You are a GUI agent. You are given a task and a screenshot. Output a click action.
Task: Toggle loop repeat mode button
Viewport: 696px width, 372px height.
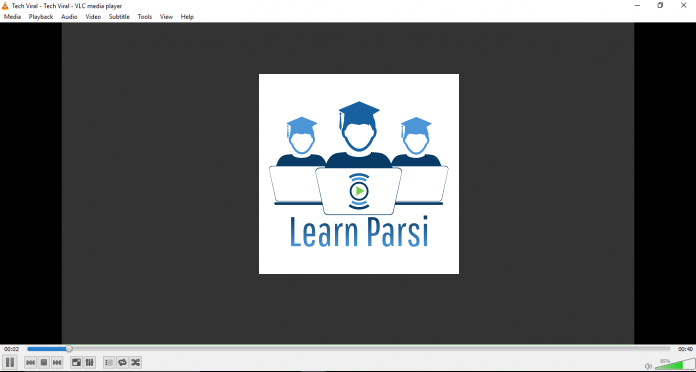coord(122,363)
